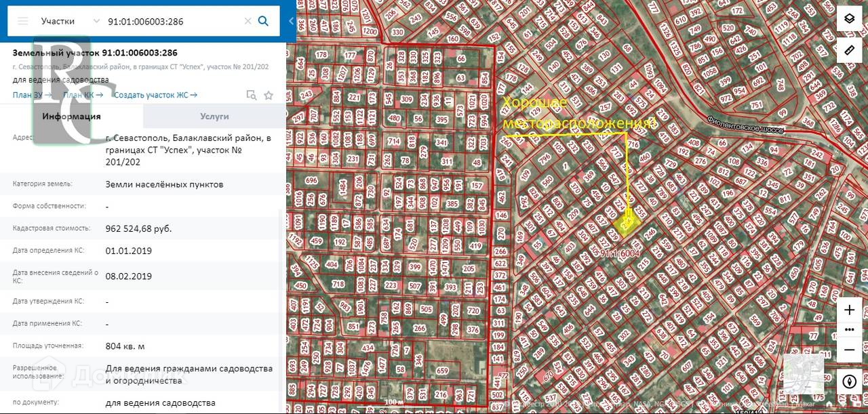Zoom to parcel on map icon

coord(252,96)
